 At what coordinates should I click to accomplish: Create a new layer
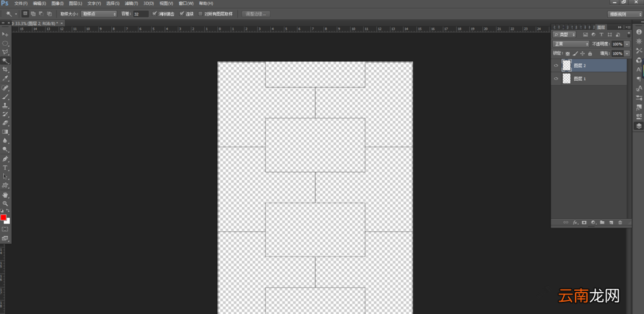pos(611,222)
